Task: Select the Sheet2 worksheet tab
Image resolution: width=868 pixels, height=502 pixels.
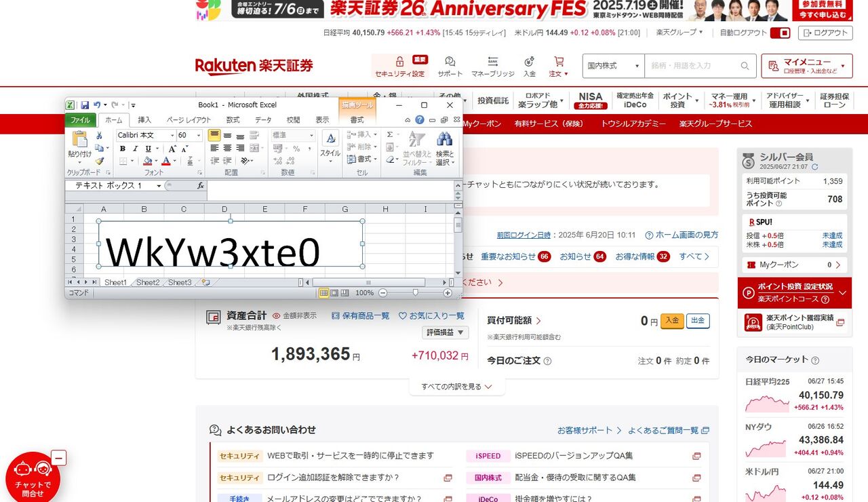Action: click(x=148, y=282)
